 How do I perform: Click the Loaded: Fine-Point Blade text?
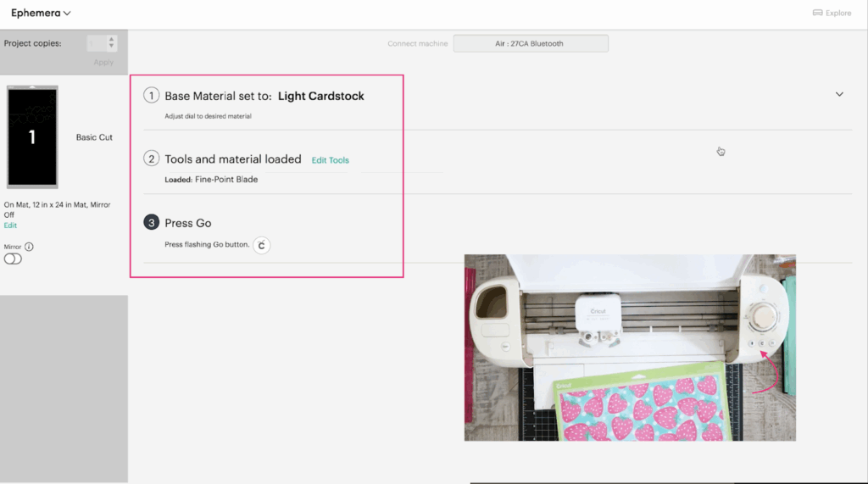point(211,180)
